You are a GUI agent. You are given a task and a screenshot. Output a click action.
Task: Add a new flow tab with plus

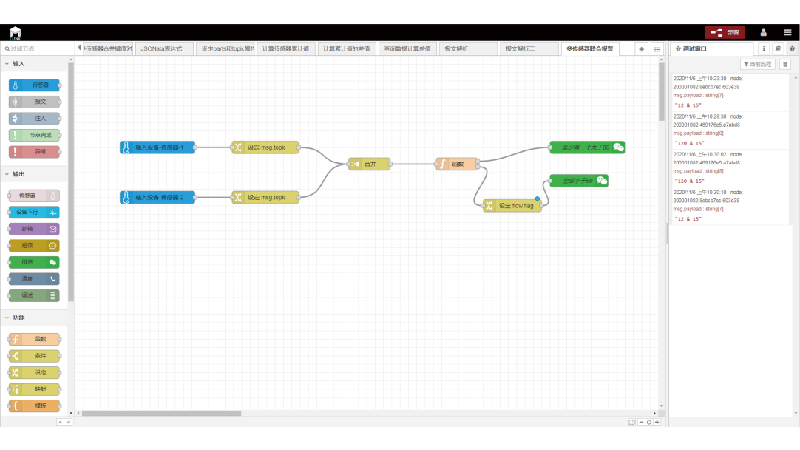coord(641,48)
